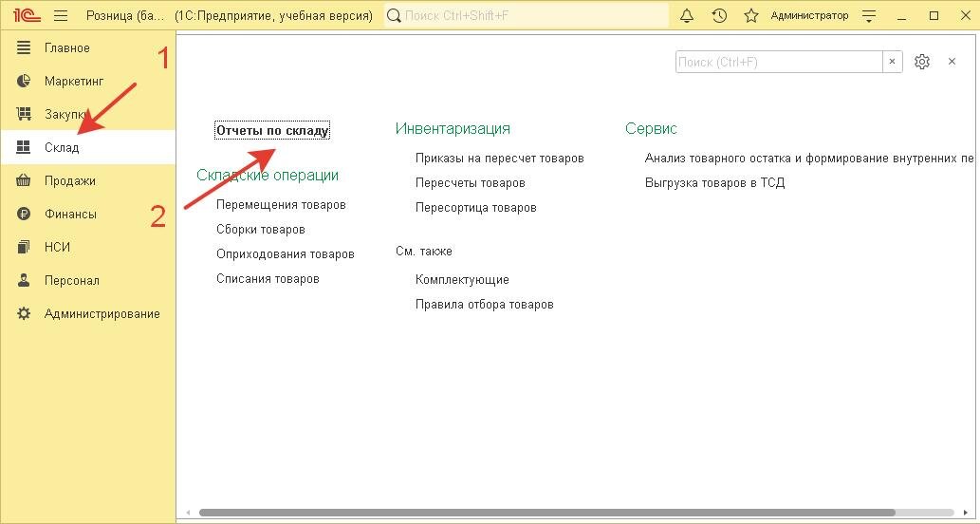This screenshot has height=524, width=980.
Task: Click the НСИ documents icon
Action: pyautogui.click(x=23, y=247)
